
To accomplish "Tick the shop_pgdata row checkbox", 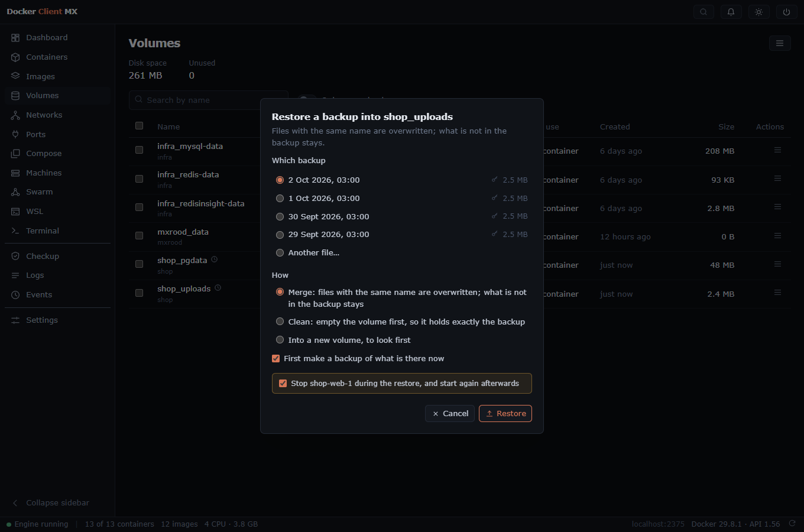I will pyautogui.click(x=139, y=264).
